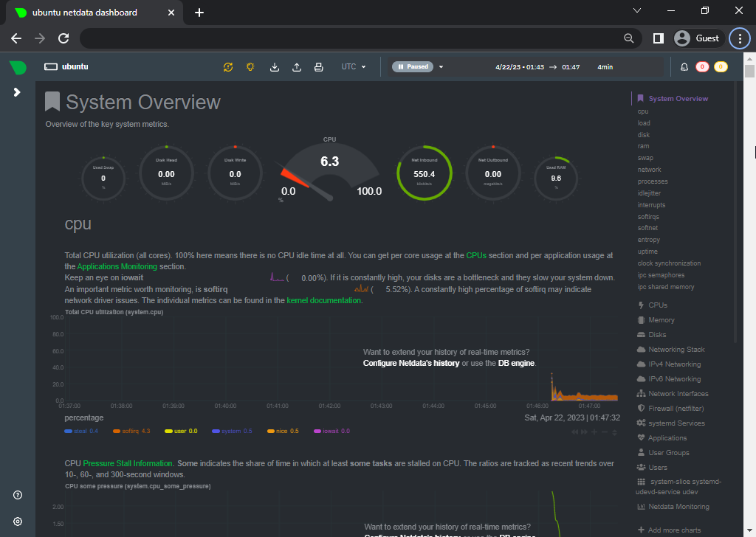The height and width of the screenshot is (537, 756).
Task: Click the browser back arrow
Action: (16, 38)
